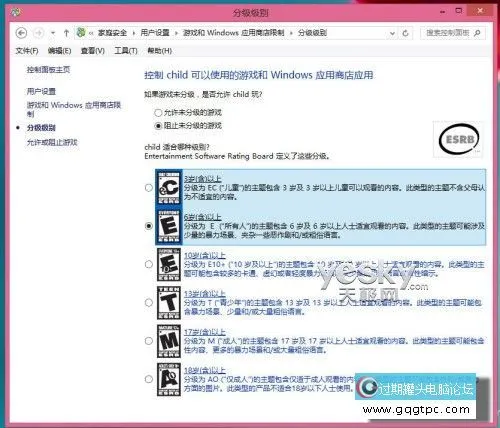The width and height of the screenshot is (500, 428).
Task: Click the window icon in title bar
Action: tap(16, 12)
